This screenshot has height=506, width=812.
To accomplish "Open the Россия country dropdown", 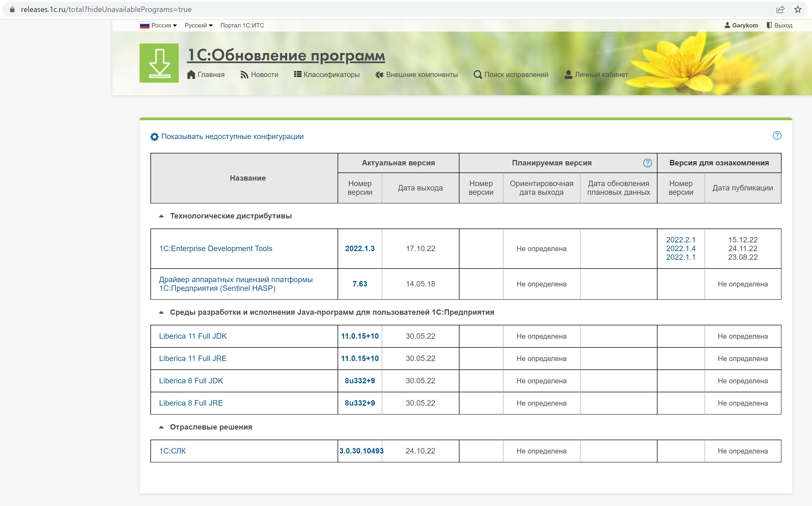I will coord(164,25).
